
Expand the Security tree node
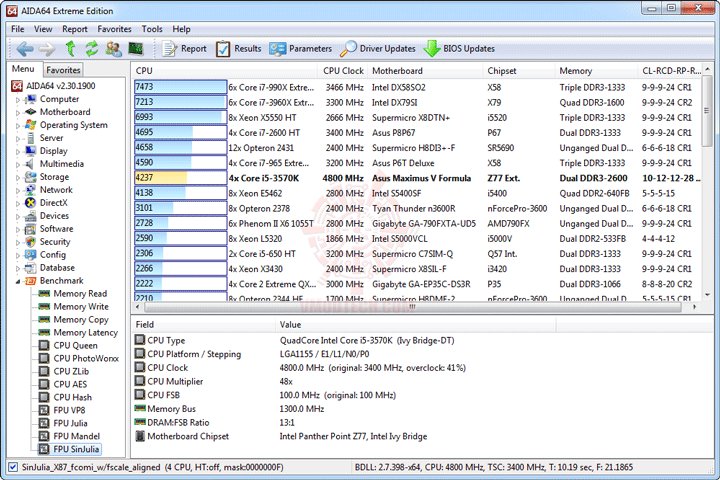[x=18, y=242]
